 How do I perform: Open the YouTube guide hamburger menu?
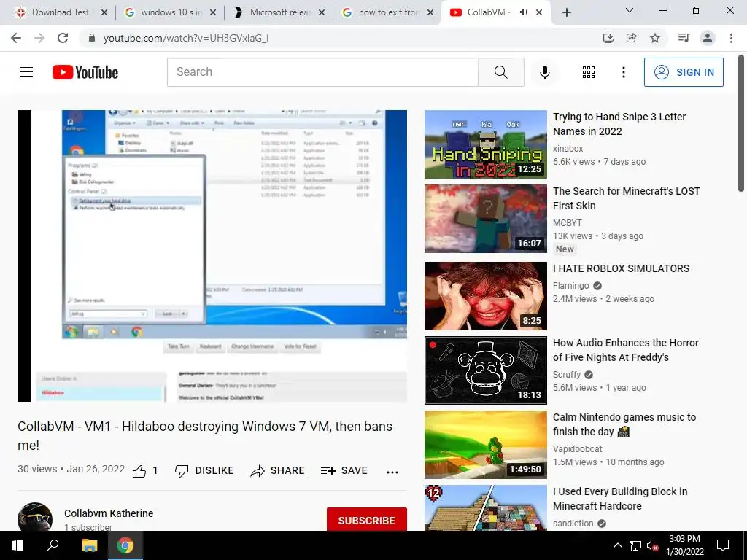click(x=26, y=72)
